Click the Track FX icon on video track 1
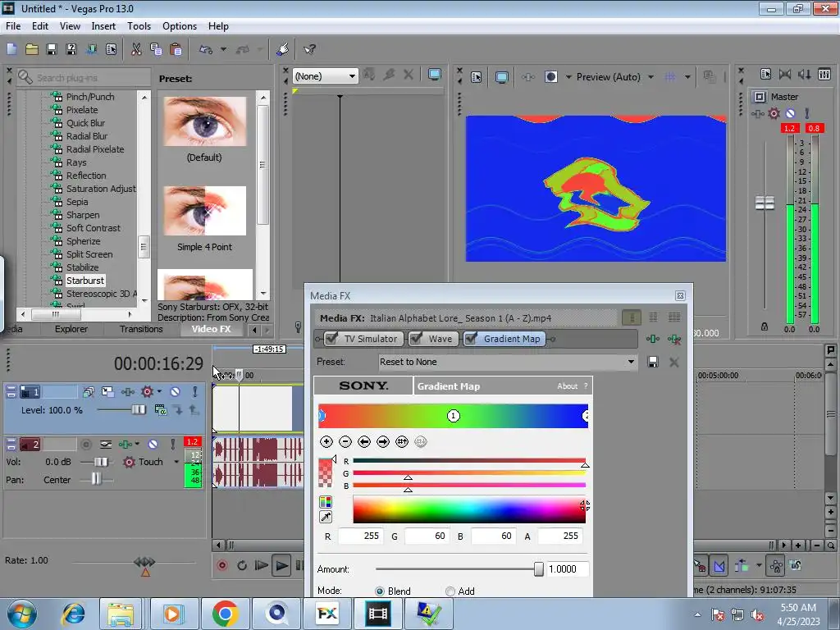840x630 pixels. (127, 391)
